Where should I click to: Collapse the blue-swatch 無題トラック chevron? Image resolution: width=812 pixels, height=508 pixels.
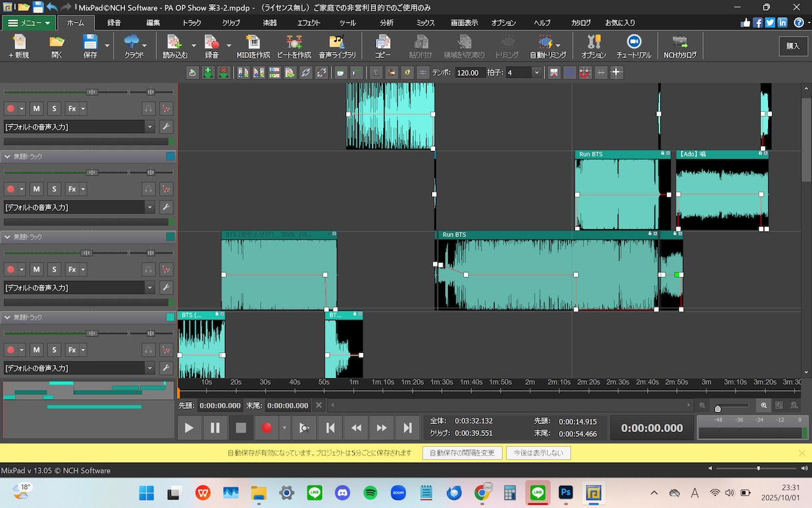pos(7,156)
